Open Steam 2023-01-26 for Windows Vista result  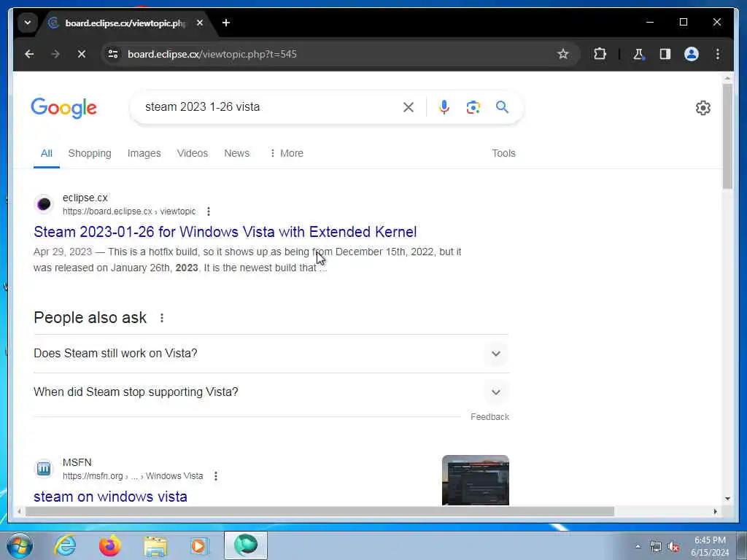pyautogui.click(x=225, y=232)
